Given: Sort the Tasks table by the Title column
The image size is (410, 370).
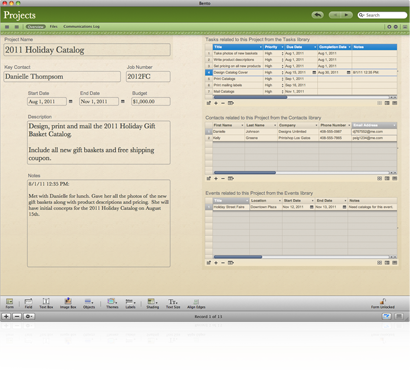Looking at the screenshot, I should [238, 47].
